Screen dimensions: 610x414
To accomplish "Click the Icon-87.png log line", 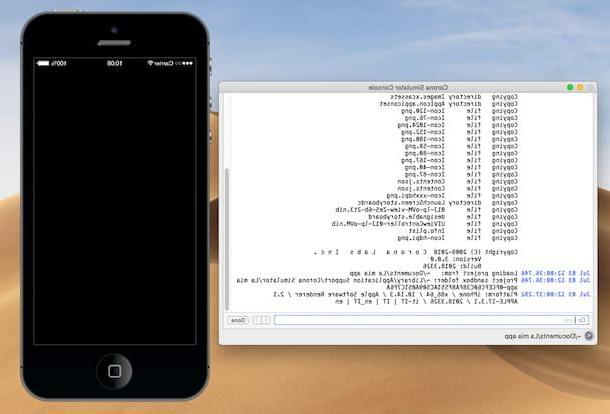I will click(x=461, y=174).
